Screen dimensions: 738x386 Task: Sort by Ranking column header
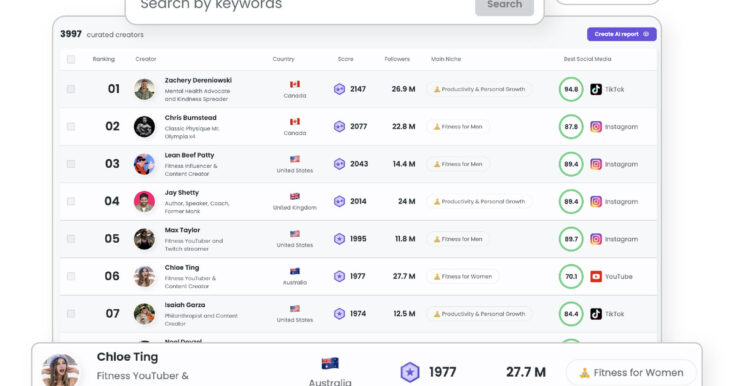[x=104, y=59]
